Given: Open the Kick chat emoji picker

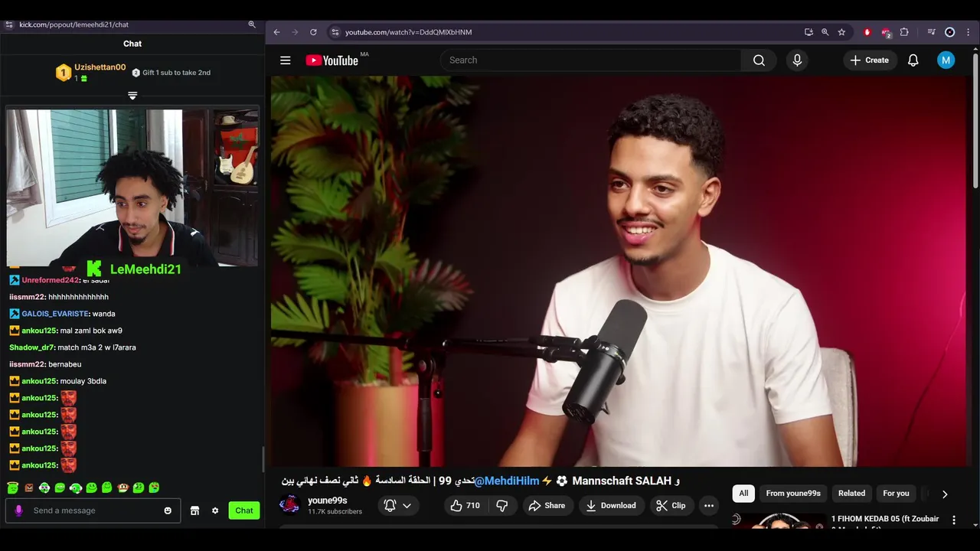Looking at the screenshot, I should pos(168,510).
